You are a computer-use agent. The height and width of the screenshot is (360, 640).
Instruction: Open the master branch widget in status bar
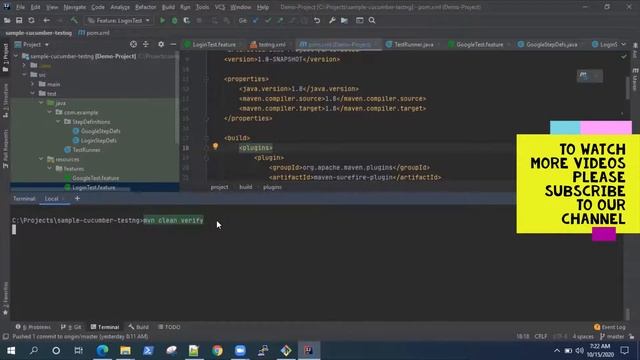[612, 336]
